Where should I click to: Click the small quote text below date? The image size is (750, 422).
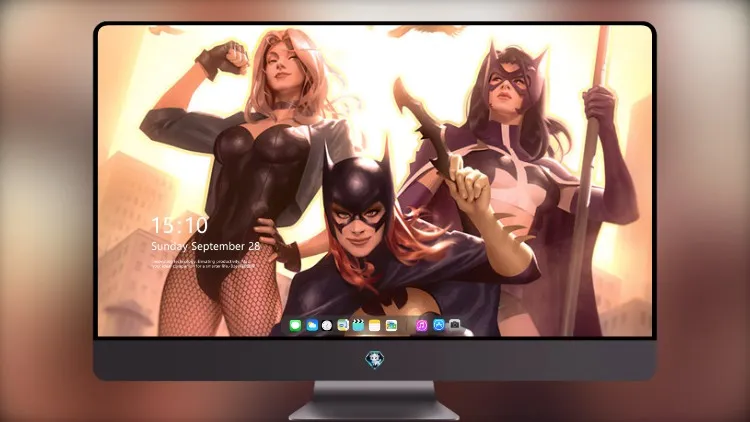(x=203, y=264)
